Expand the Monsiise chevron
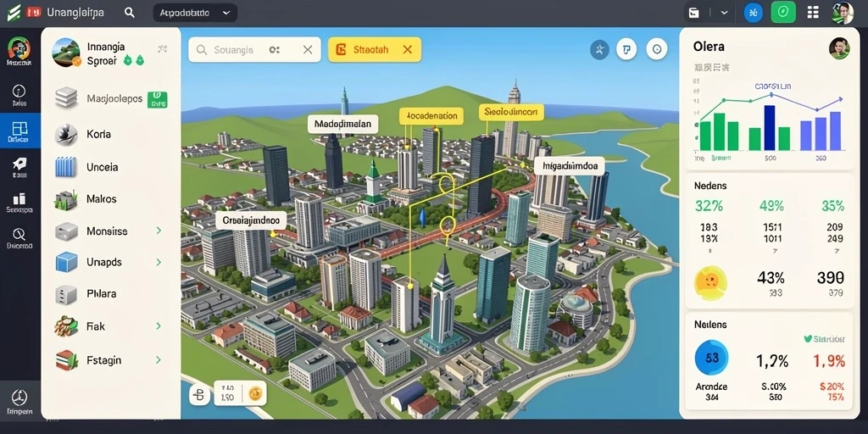This screenshot has height=434, width=868. point(159,231)
